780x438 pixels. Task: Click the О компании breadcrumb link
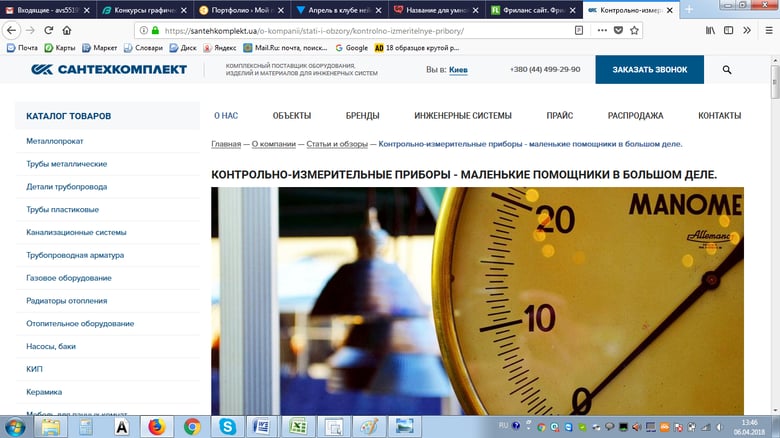click(x=274, y=144)
